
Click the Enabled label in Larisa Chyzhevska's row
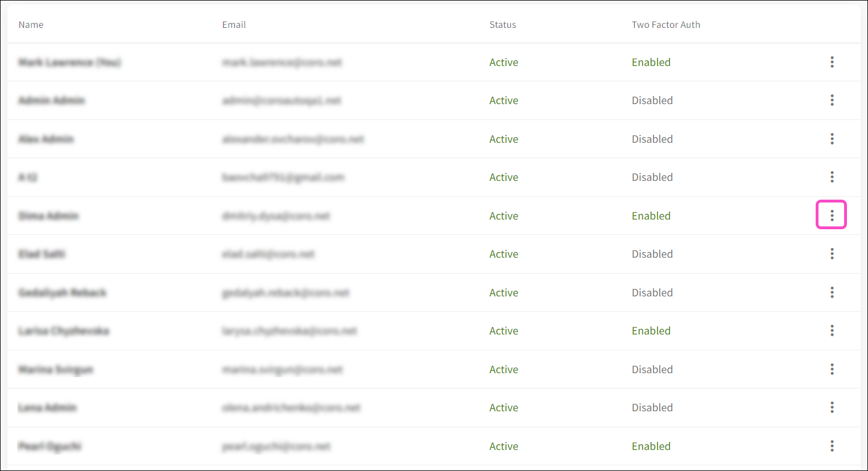click(651, 331)
